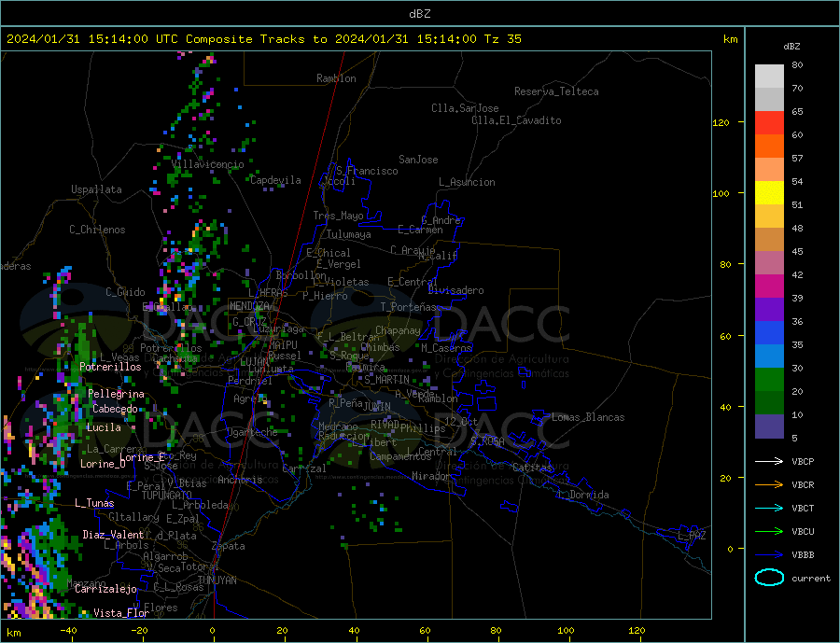The image size is (840, 643).
Task: Click the orange VBCR arrow legend icon
Action: tap(769, 485)
